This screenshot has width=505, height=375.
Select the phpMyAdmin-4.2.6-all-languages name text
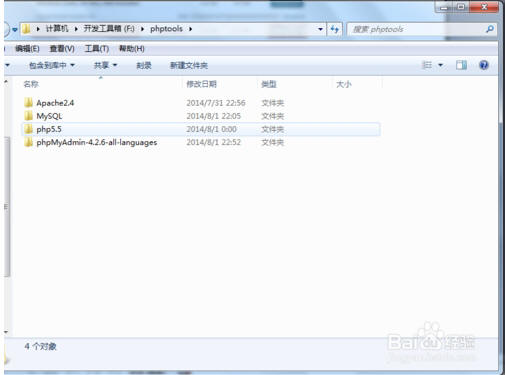click(x=97, y=143)
